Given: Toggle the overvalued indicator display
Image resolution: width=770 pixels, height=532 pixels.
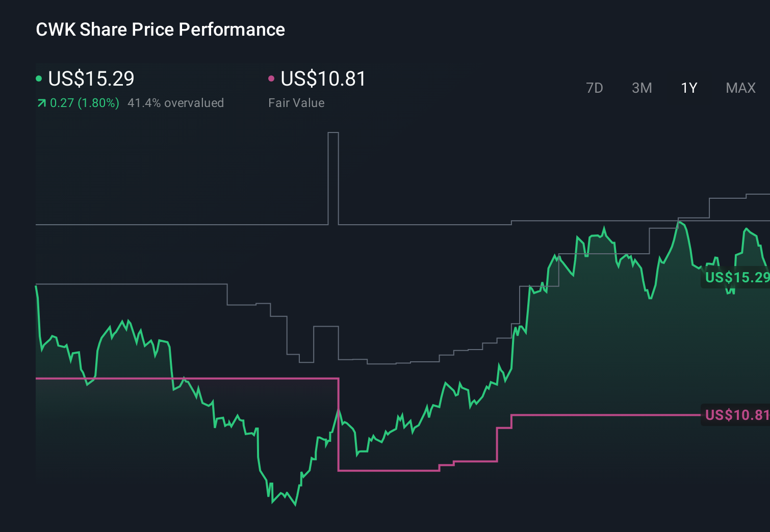Looking at the screenshot, I should point(176,103).
